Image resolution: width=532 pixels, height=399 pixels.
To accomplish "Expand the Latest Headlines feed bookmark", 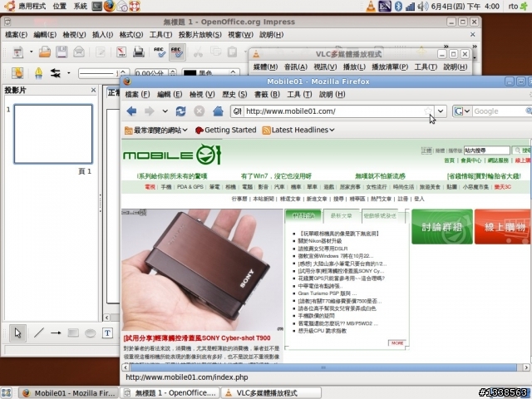I will click(298, 130).
